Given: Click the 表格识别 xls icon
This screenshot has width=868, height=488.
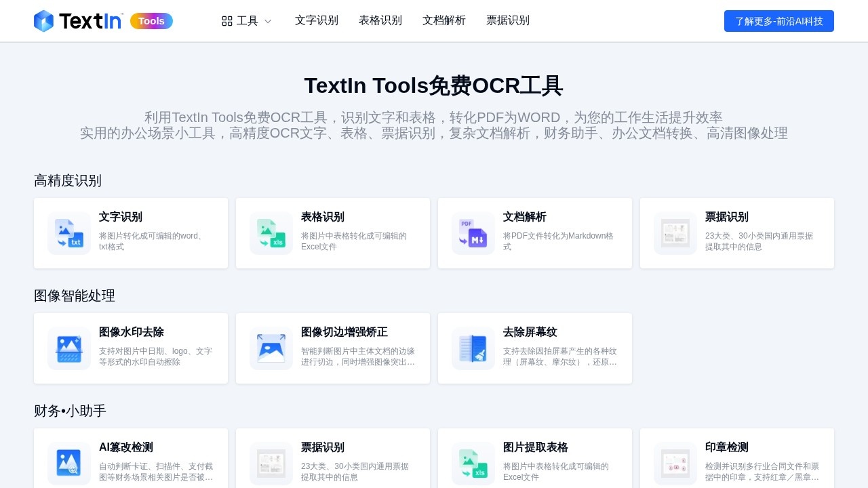Looking at the screenshot, I should 271,233.
